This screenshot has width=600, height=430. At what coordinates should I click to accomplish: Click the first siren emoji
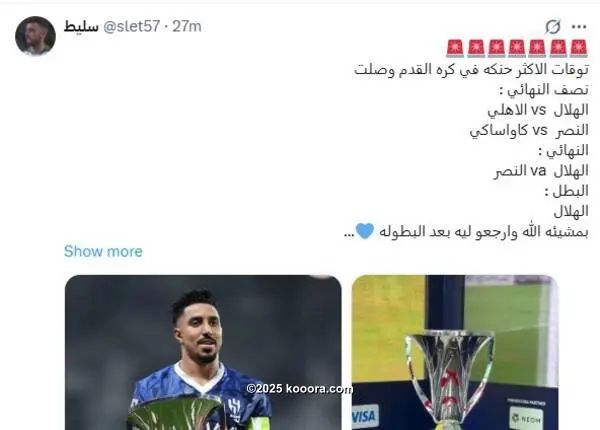click(578, 49)
